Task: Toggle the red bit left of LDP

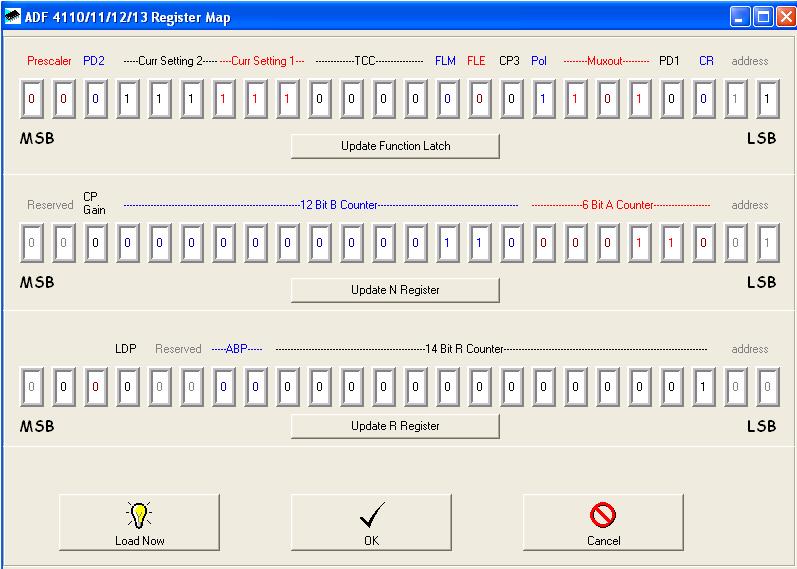Action: [x=96, y=386]
